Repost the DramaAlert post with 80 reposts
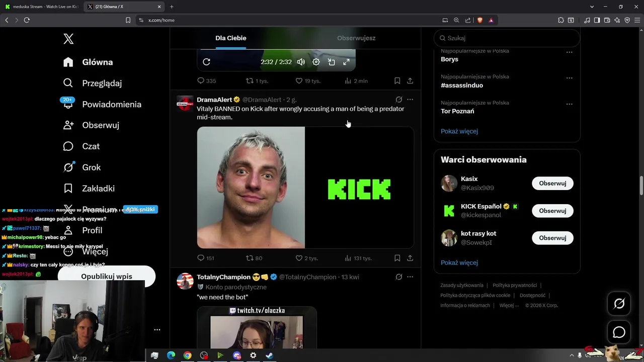Image resolution: width=644 pixels, height=362 pixels. click(254, 258)
